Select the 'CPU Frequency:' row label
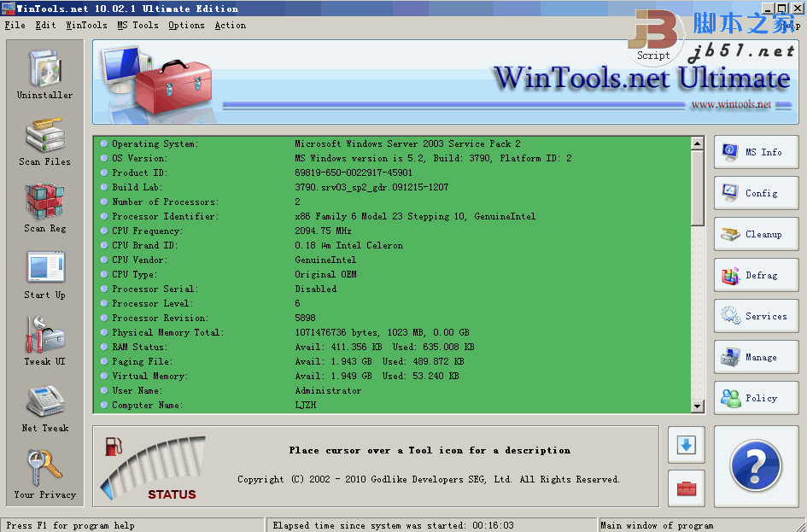 147,231
